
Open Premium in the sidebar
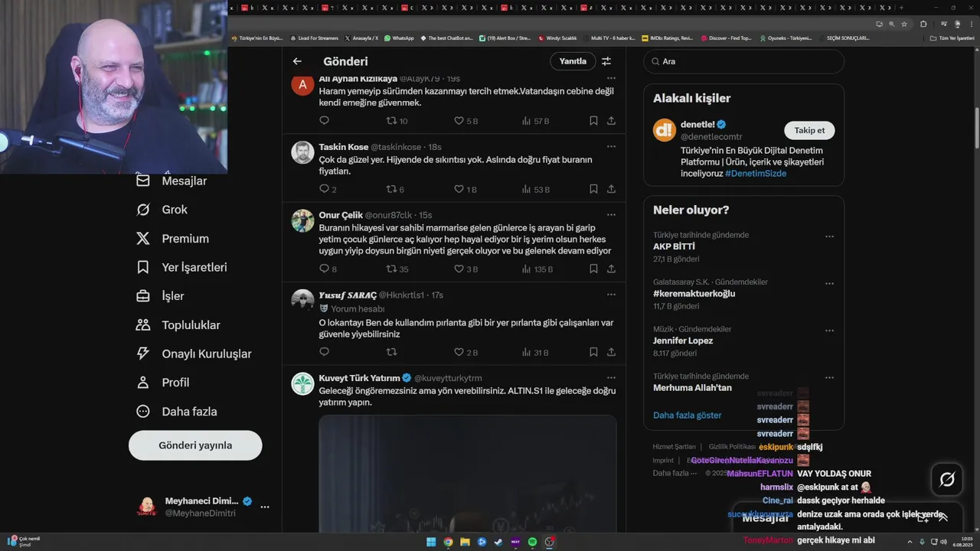pyautogui.click(x=172, y=239)
